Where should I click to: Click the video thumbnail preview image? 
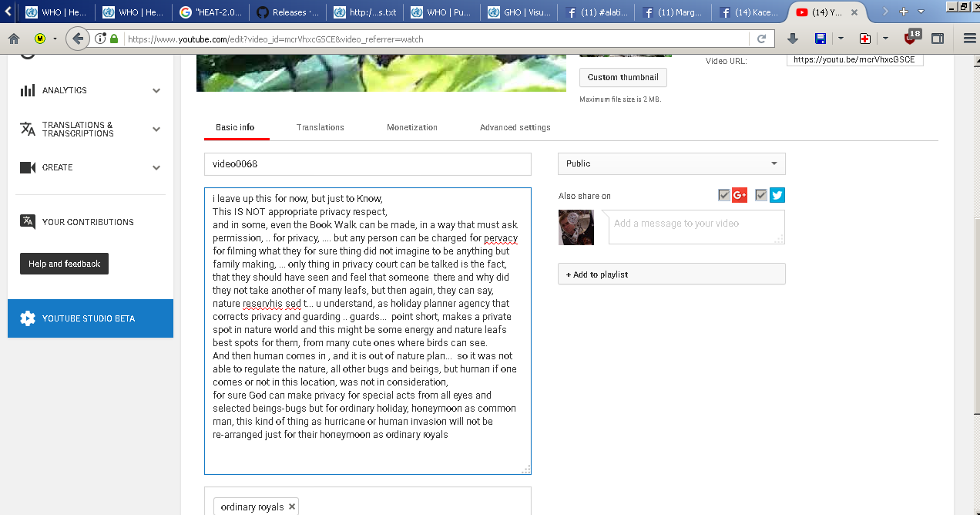[x=381, y=74]
